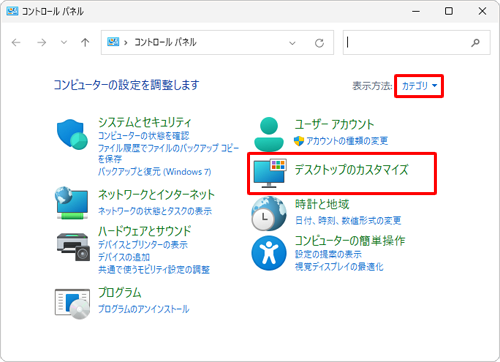Open ネットワークの状態とタスクの表示 link
Viewport: 500px width, 362px height.
[155, 211]
